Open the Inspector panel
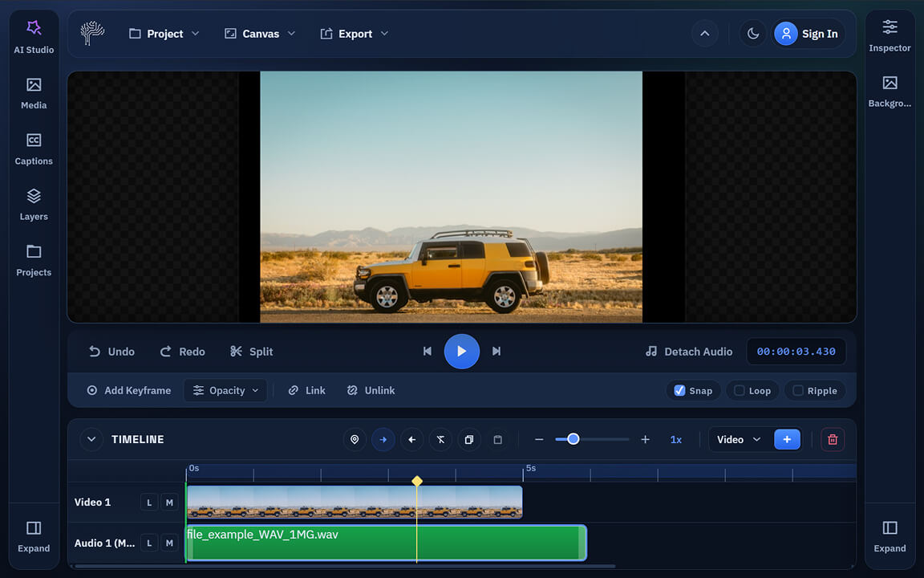Image resolution: width=924 pixels, height=578 pixels. tap(890, 37)
